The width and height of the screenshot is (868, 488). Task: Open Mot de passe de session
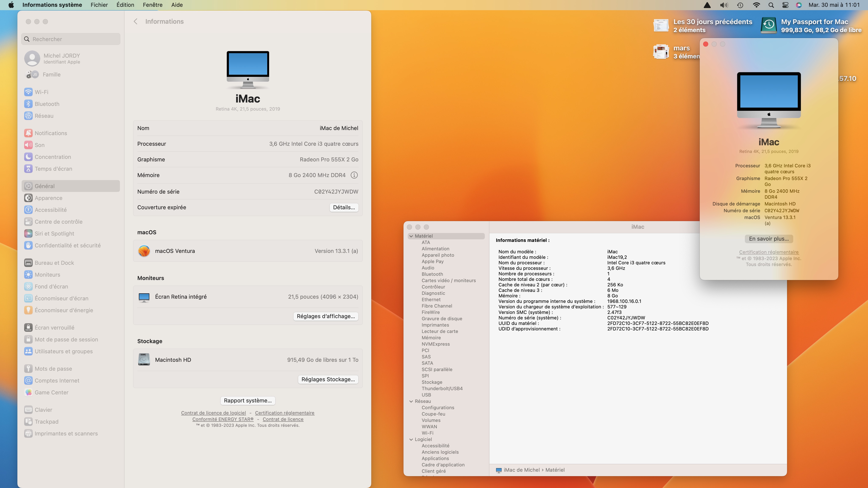(x=66, y=340)
